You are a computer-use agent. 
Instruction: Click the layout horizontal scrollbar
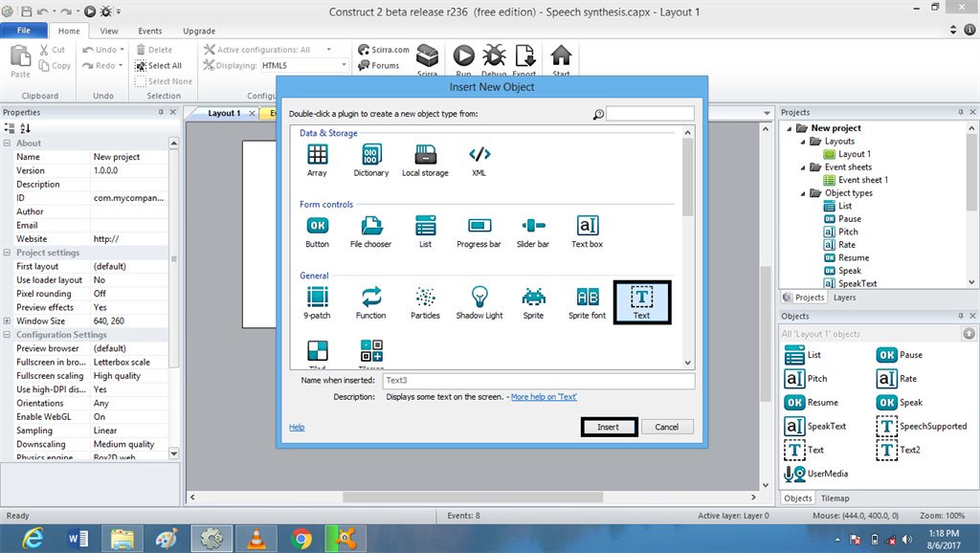coord(473,498)
